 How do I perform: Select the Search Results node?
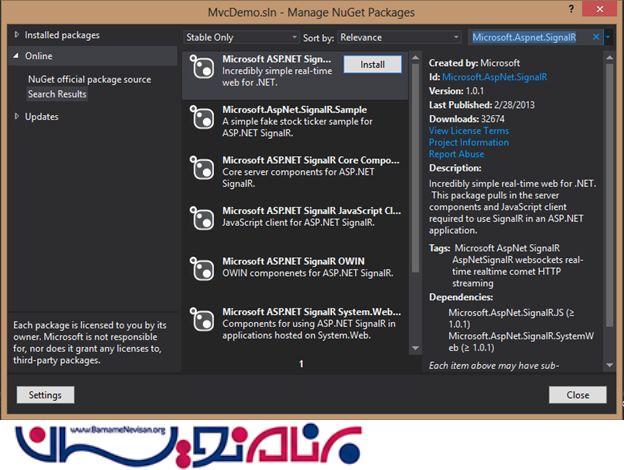57,94
